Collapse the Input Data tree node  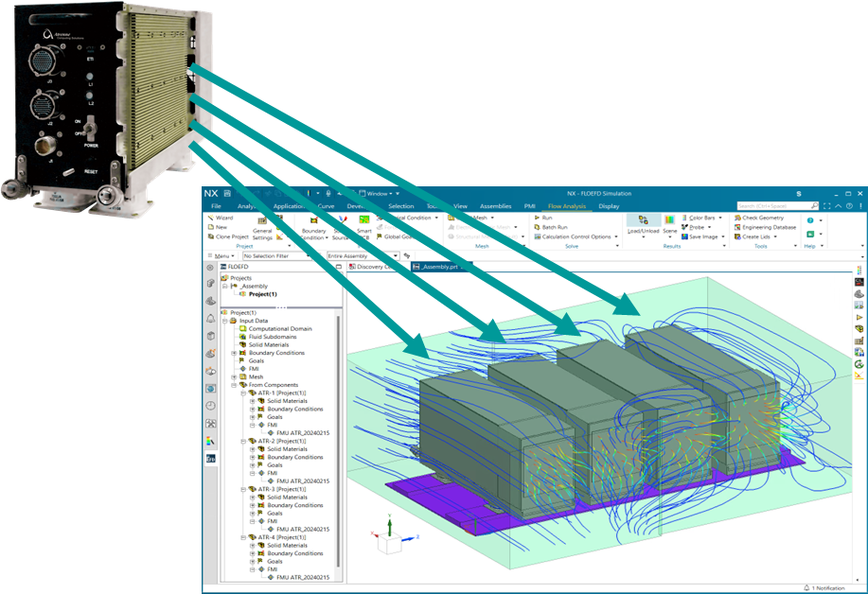click(x=225, y=321)
